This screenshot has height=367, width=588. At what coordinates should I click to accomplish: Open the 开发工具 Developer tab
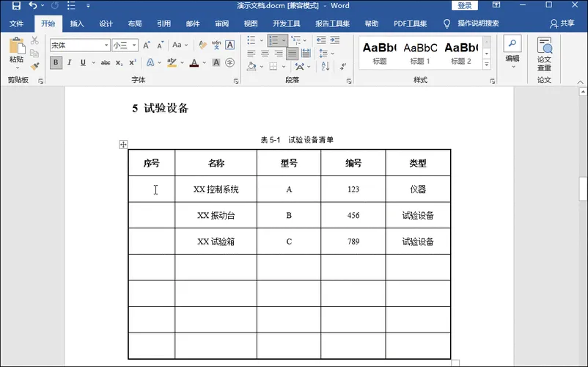click(286, 23)
